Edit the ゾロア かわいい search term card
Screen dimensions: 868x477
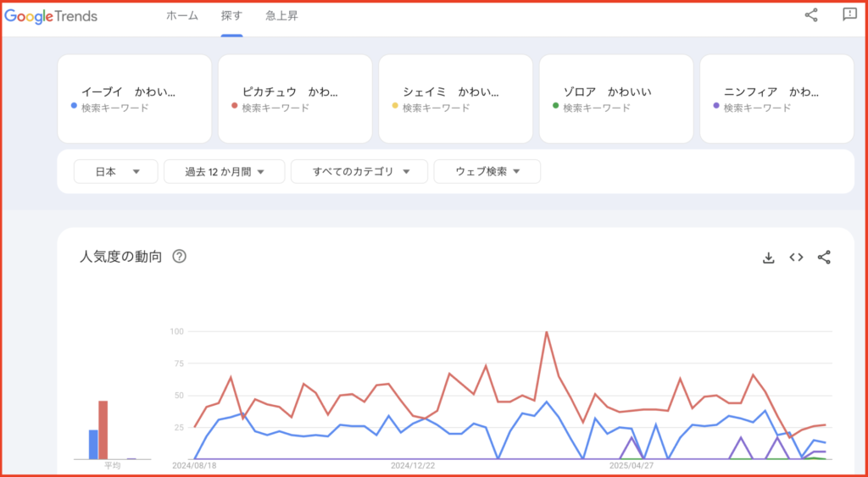pyautogui.click(x=616, y=99)
